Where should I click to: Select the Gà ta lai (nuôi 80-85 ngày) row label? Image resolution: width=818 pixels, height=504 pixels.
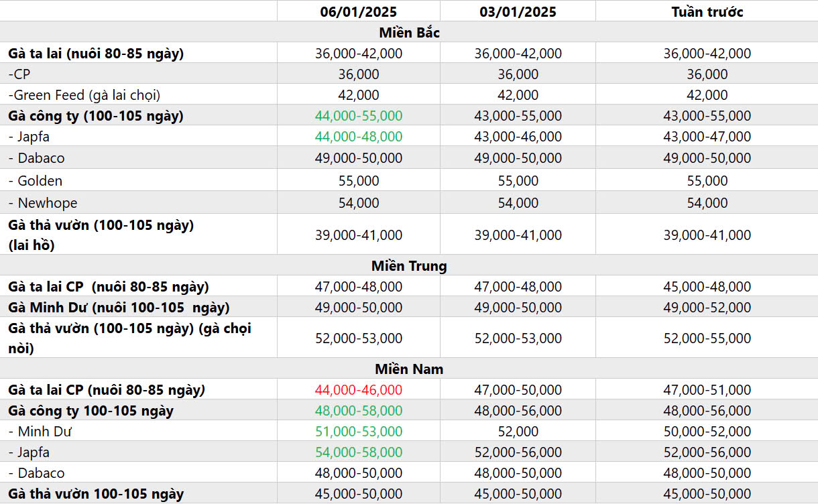(x=96, y=54)
